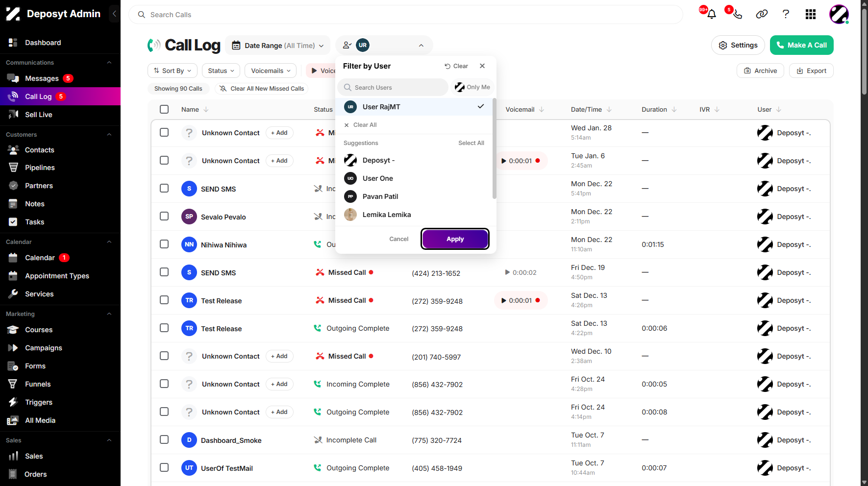This screenshot has height=486, width=868.
Task: Collapse the sidebar with the arrow icon
Action: point(114,14)
